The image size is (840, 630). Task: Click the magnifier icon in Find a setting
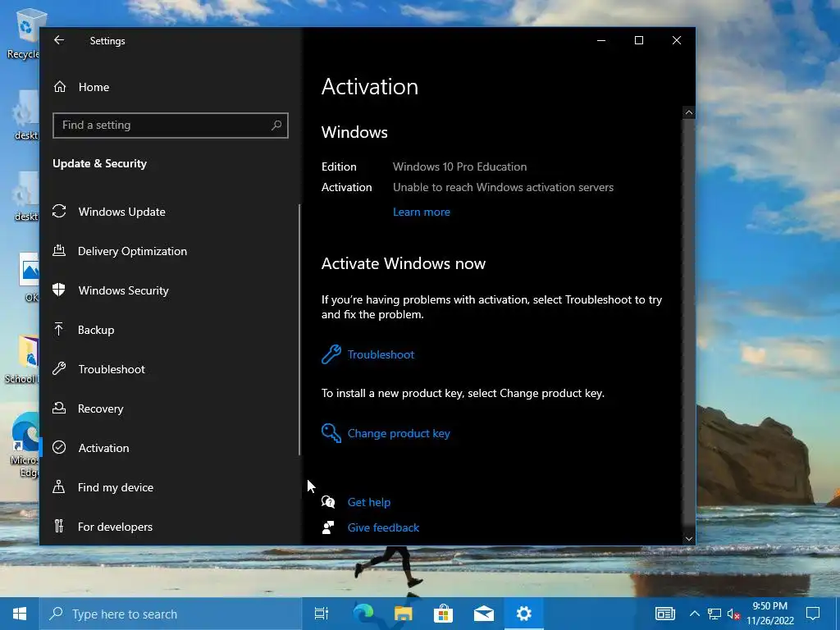tap(276, 126)
